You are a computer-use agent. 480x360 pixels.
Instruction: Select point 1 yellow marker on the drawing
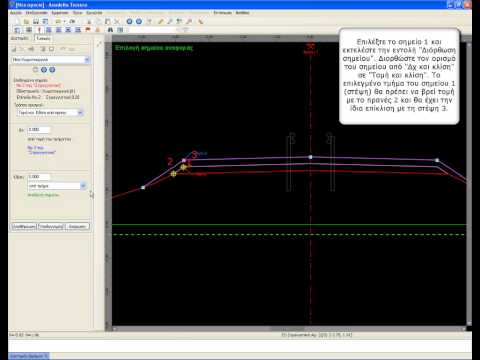pos(183,167)
